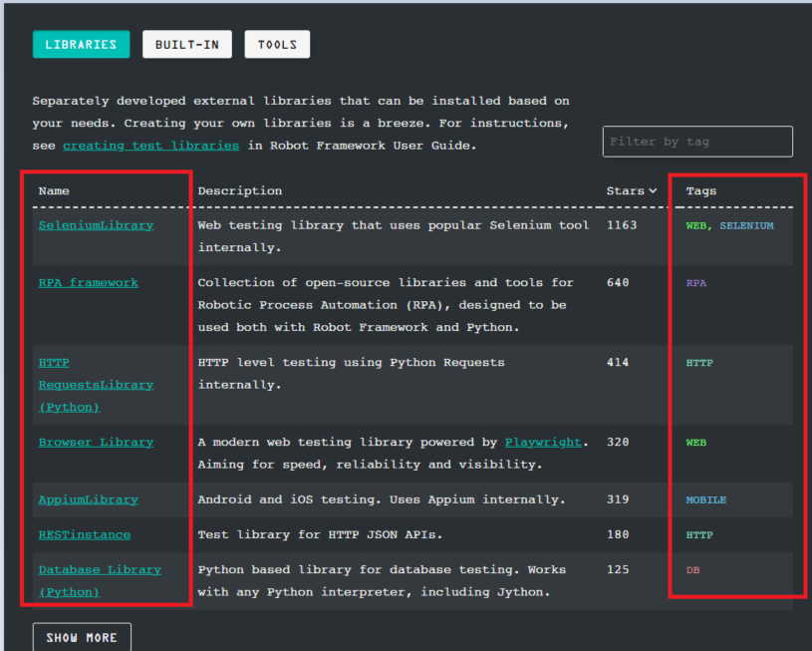This screenshot has height=651, width=812.
Task: Open the AppiumLibrary link
Action: [x=88, y=499]
